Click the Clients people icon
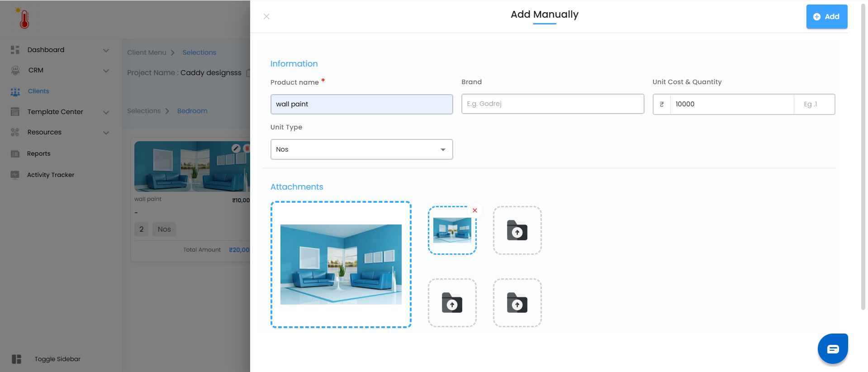 click(15, 91)
